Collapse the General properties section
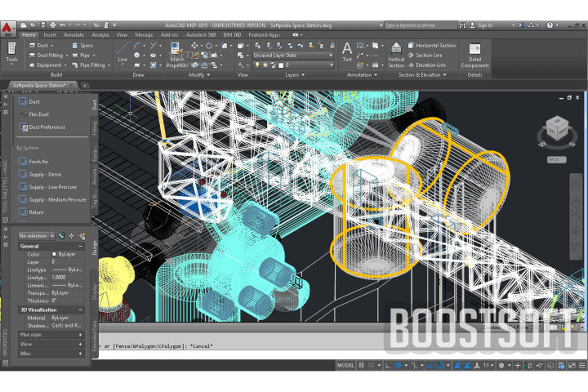This screenshot has height=392, width=588. point(80,246)
